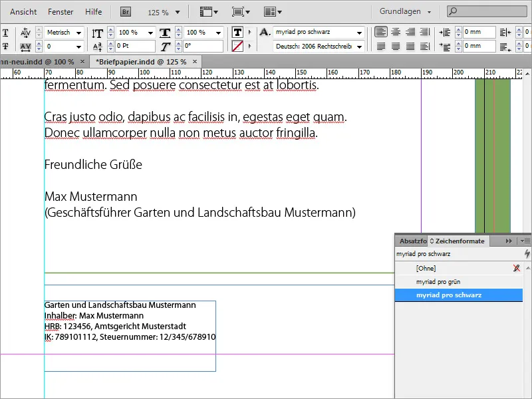
Task: Open the vertical scale 100 % dropdown
Action: pos(150,33)
